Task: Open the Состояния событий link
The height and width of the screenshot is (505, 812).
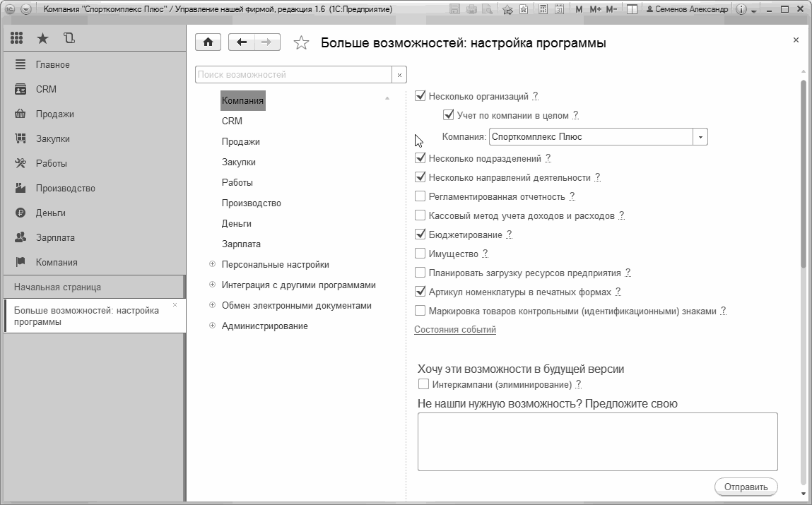Action: click(x=454, y=330)
